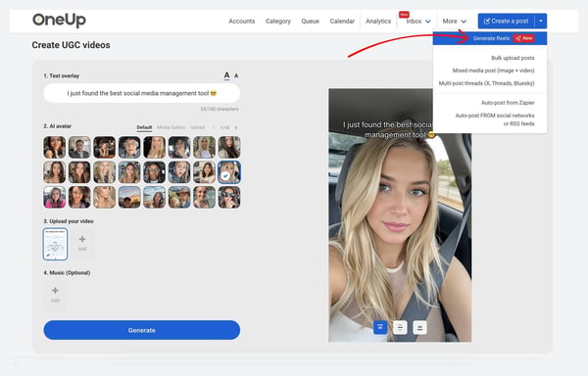Select Bulk upload posts
Screen dimensions: 588x376
click(x=513, y=58)
